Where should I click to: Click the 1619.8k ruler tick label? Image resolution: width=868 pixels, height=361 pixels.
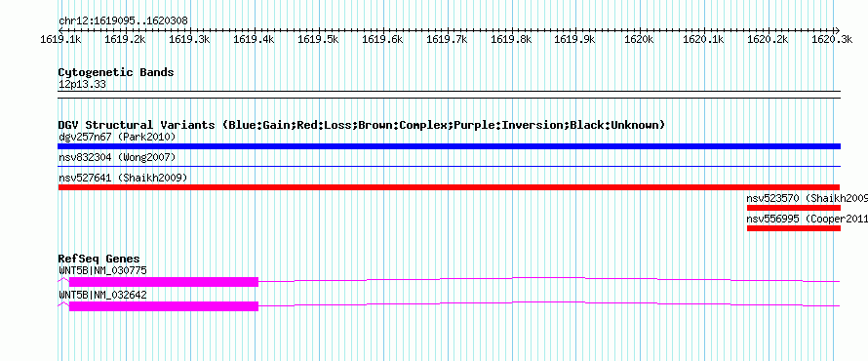tap(511, 39)
